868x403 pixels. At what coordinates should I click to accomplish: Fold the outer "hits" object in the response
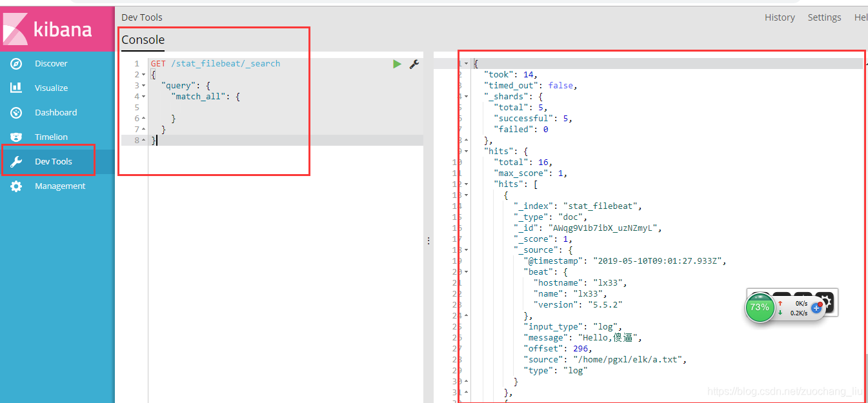click(467, 152)
